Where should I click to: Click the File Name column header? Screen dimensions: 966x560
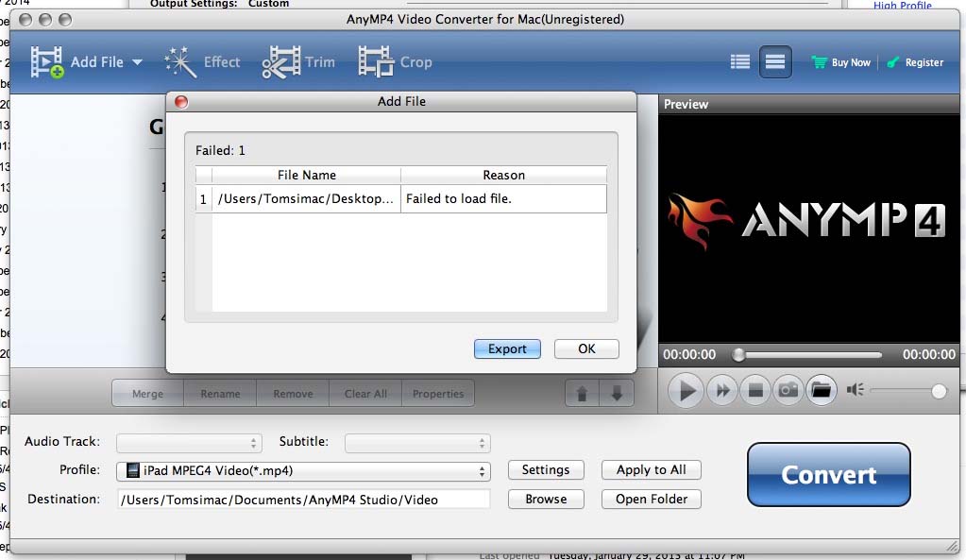(306, 175)
